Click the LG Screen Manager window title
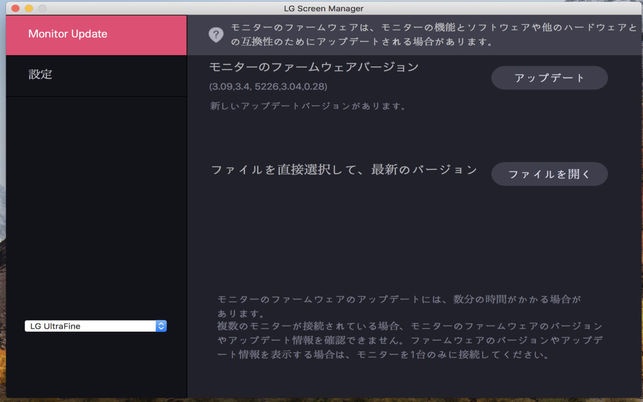This screenshot has height=402, width=643. click(323, 8)
